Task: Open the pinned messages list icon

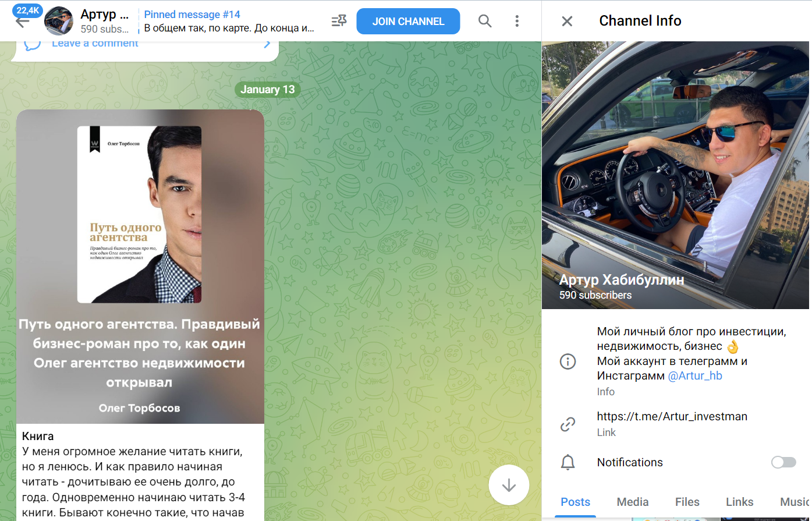Action: [339, 21]
